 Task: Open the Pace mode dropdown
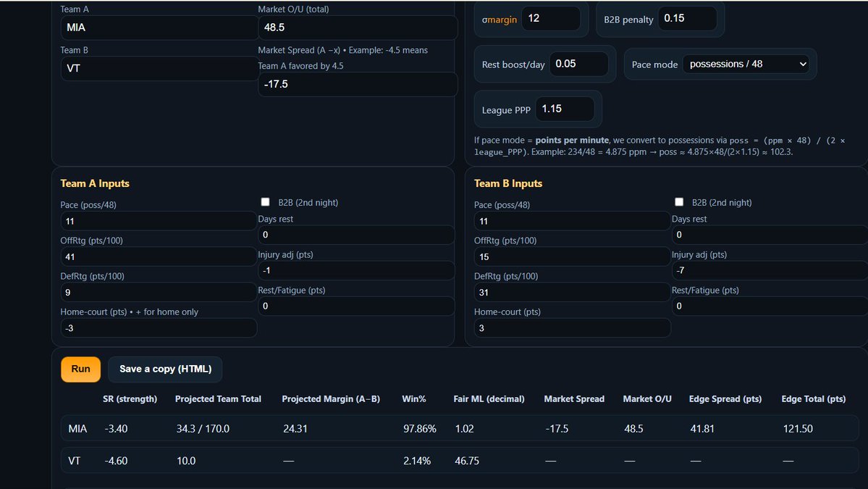click(746, 64)
